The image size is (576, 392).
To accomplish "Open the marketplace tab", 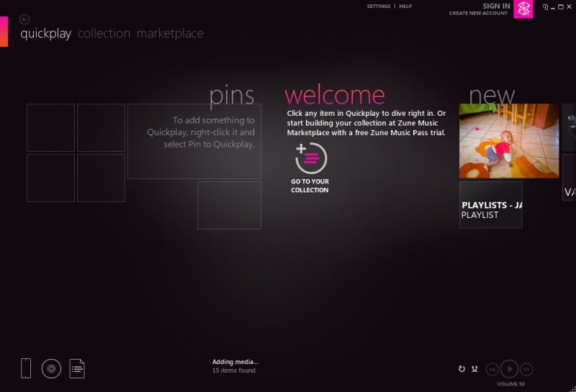I will click(170, 33).
